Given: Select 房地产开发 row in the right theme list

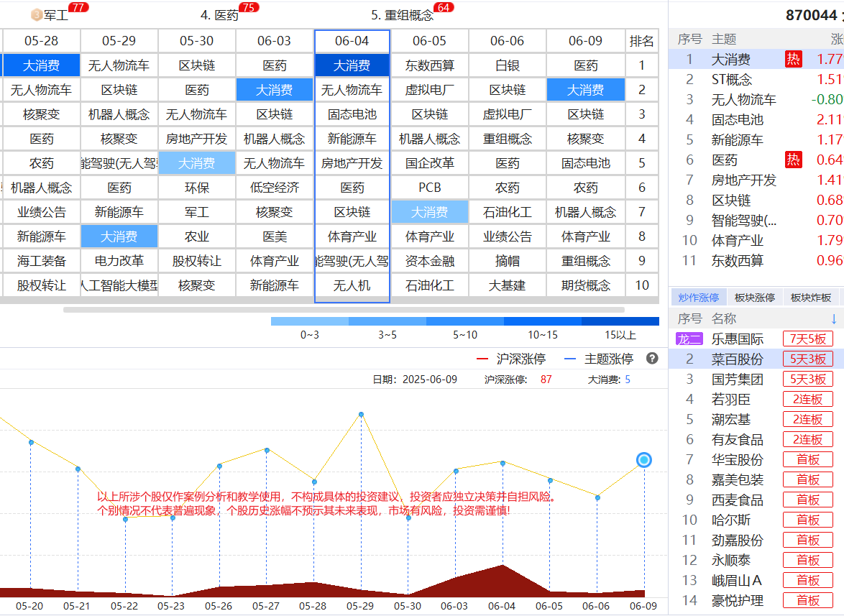Looking at the screenshot, I should 756,180.
